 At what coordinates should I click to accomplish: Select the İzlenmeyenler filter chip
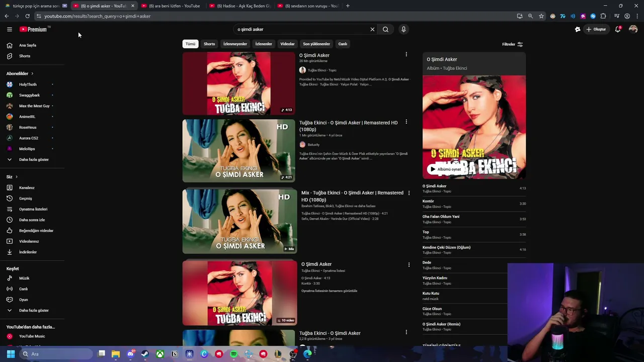click(x=235, y=44)
